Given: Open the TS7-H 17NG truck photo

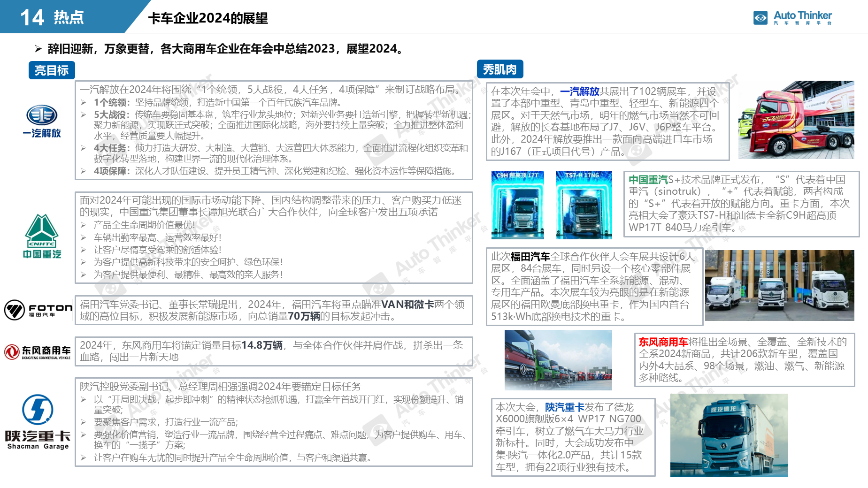Looking at the screenshot, I should (584, 205).
